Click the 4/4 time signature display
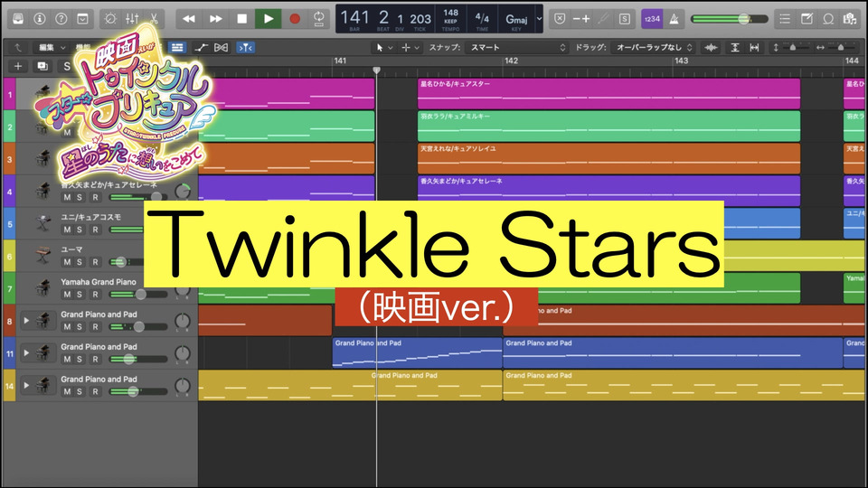The width and height of the screenshot is (868, 488). point(482,18)
